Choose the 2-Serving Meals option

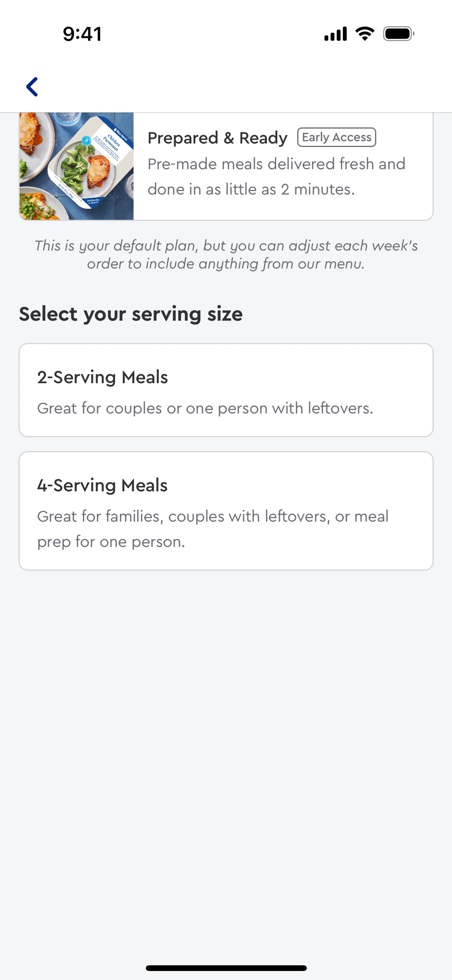[226, 390]
